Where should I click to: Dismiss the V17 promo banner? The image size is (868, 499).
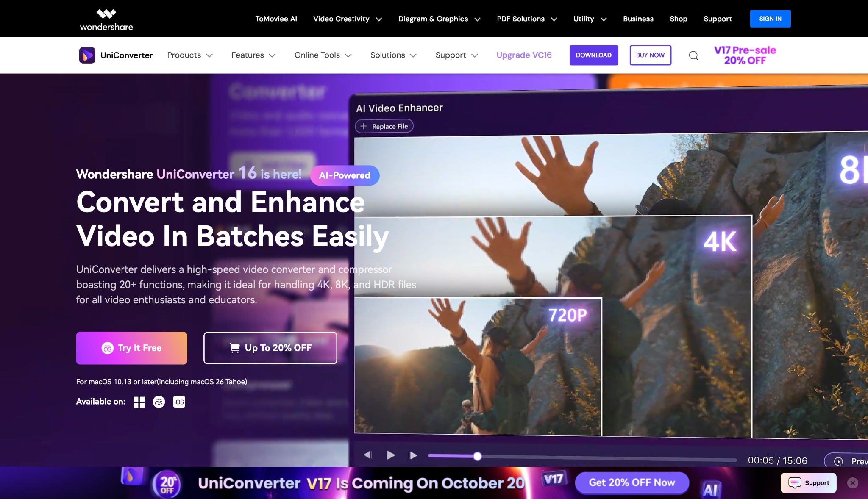852,482
